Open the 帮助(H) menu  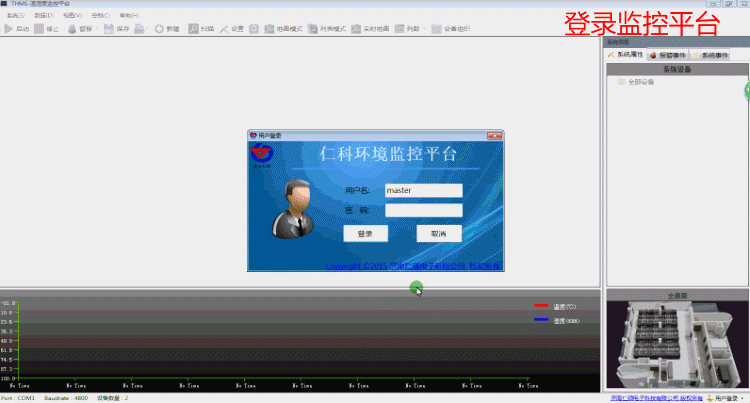[x=129, y=15]
